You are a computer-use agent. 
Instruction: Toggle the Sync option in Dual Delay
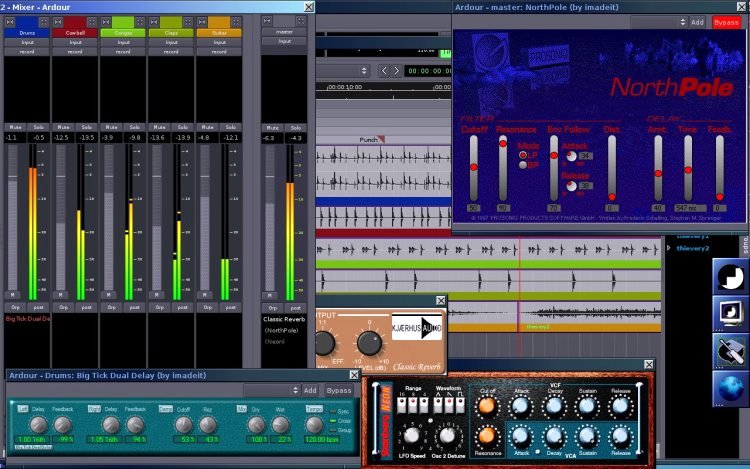click(333, 412)
